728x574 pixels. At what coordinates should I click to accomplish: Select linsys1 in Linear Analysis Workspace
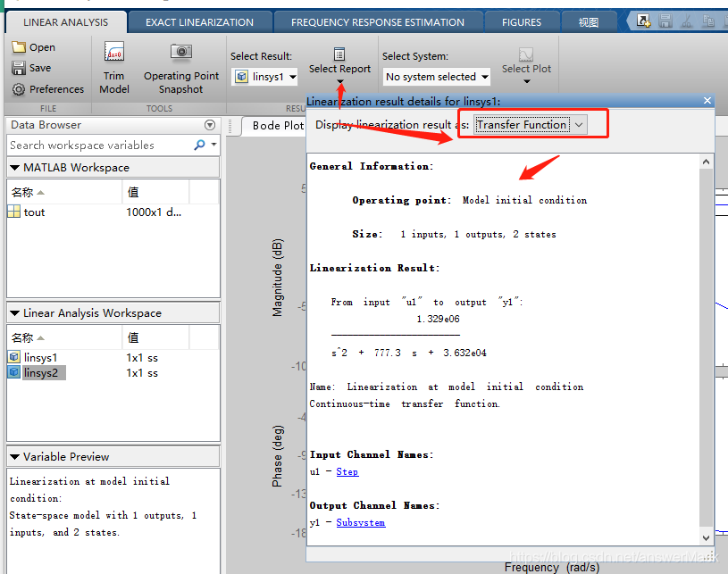point(113,357)
